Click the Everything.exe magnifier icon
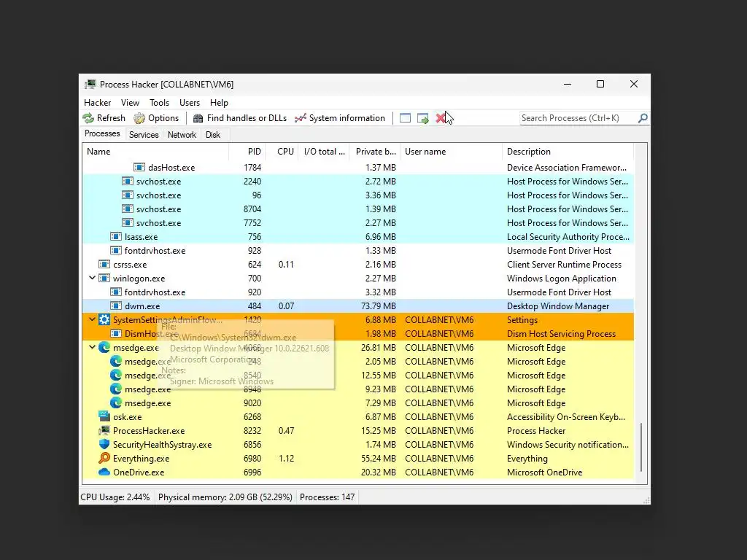The image size is (747, 560). point(104,458)
